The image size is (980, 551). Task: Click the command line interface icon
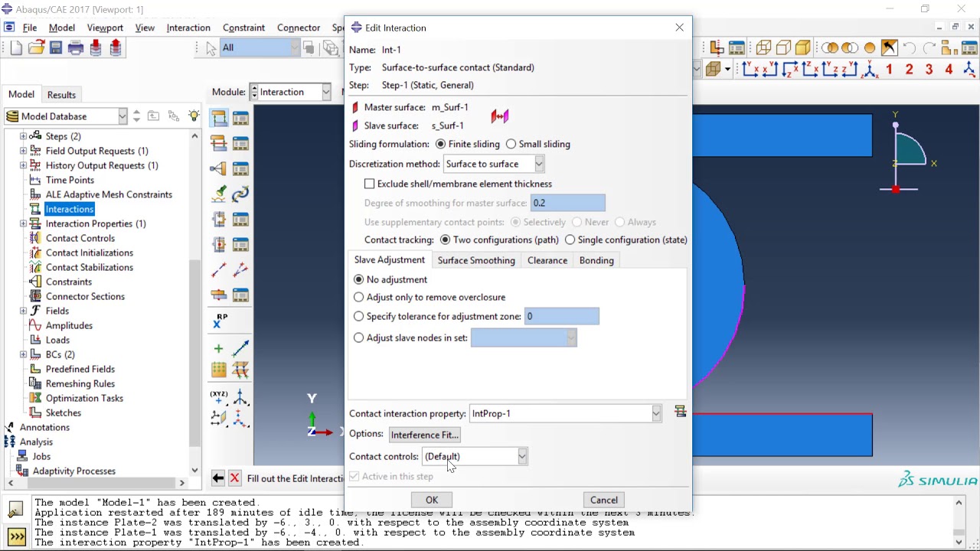pyautogui.click(x=16, y=536)
